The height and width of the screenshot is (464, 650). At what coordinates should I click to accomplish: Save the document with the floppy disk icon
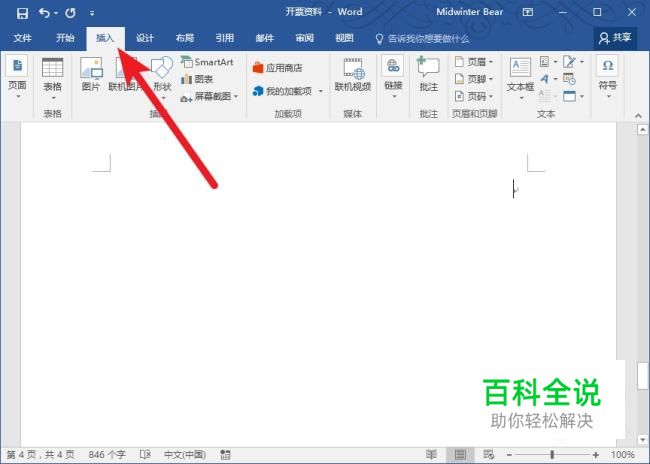click(x=22, y=13)
